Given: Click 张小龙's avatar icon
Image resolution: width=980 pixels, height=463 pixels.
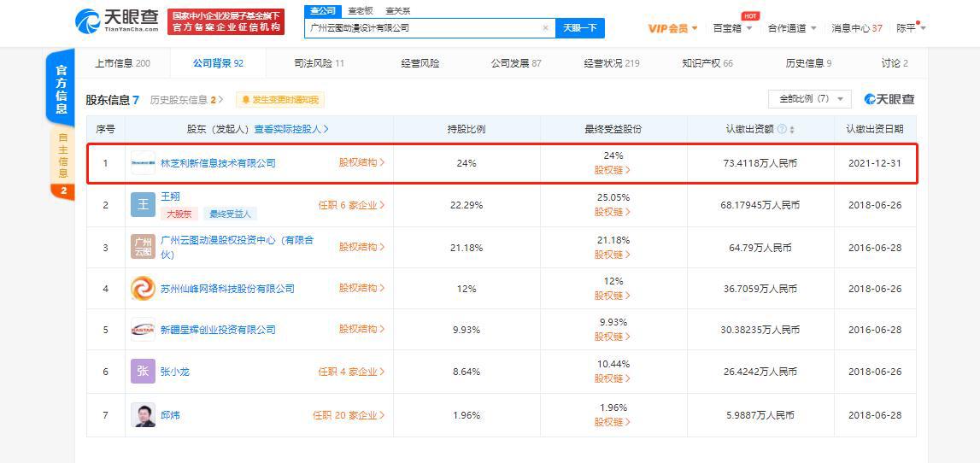Looking at the screenshot, I should (143, 372).
